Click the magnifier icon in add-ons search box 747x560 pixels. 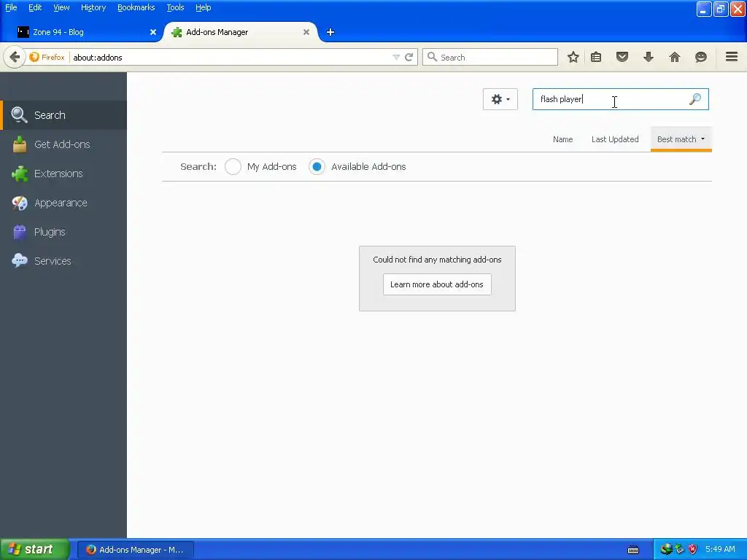[x=695, y=99]
